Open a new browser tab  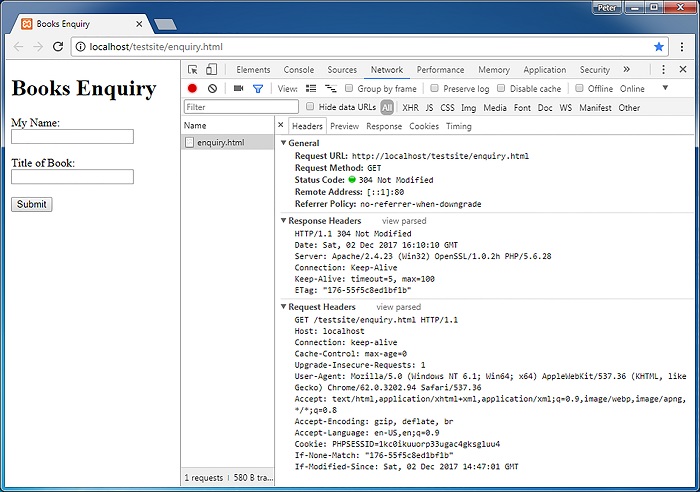pyautogui.click(x=165, y=24)
